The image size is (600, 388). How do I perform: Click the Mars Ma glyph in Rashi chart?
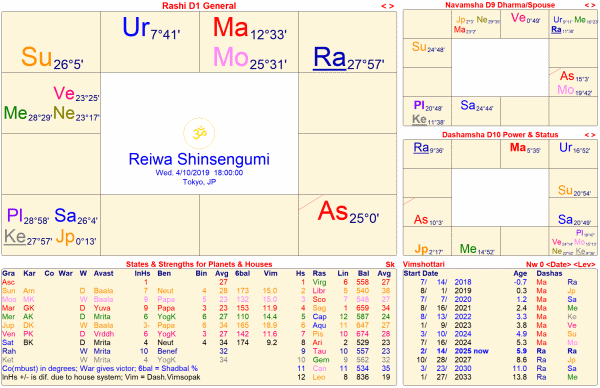pos(230,27)
